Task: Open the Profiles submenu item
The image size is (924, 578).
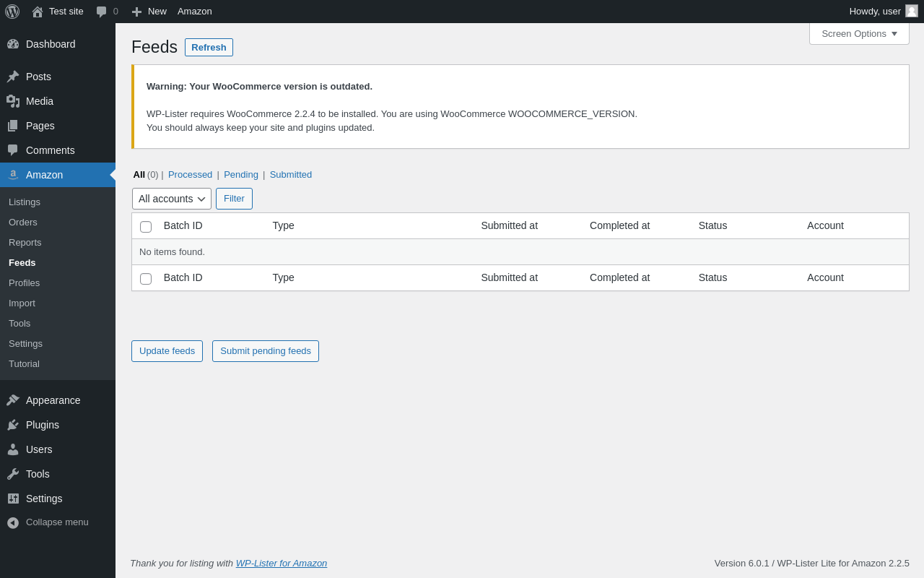Action: [24, 283]
